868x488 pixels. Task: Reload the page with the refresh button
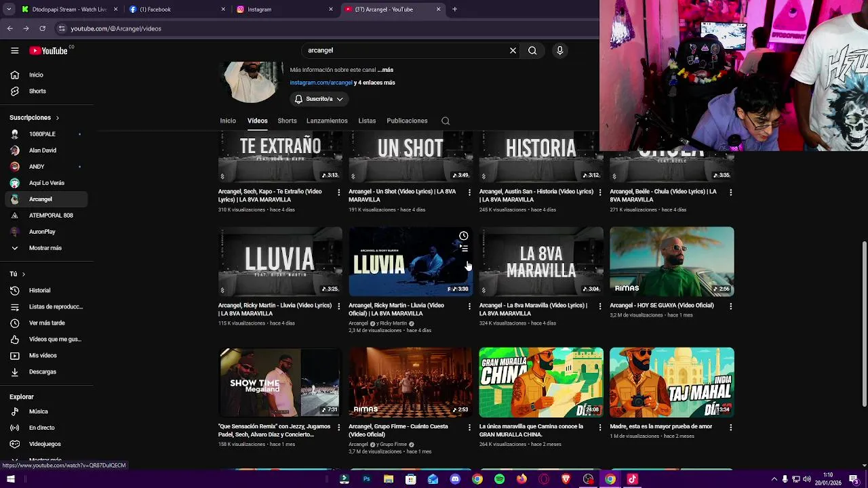42,28
